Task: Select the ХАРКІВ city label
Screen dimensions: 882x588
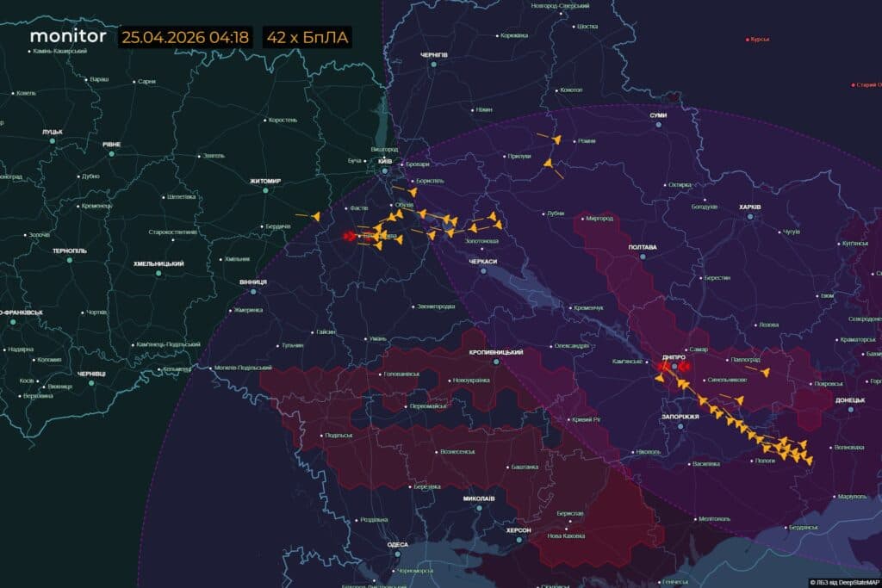Action: 748,205
